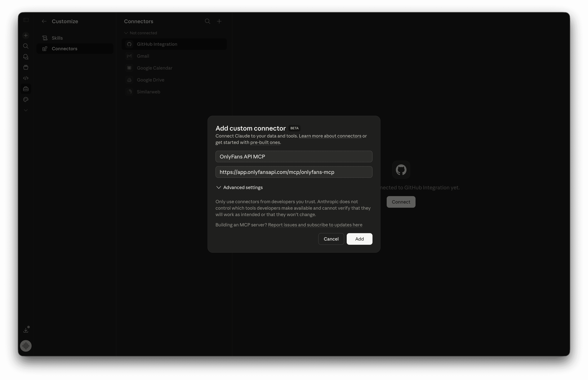Click Connect for GitHub Integration
588x380 pixels.
point(401,202)
